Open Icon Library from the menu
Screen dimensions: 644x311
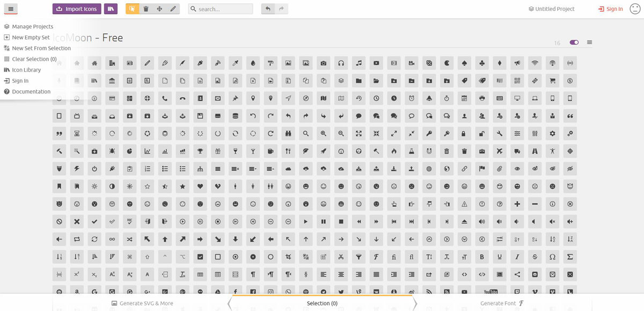[x=22, y=70]
